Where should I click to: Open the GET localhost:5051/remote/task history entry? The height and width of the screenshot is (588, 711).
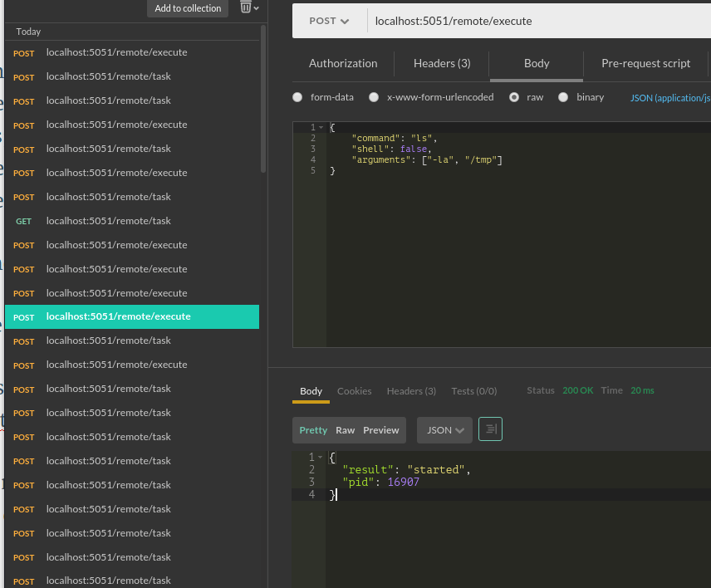pos(108,221)
